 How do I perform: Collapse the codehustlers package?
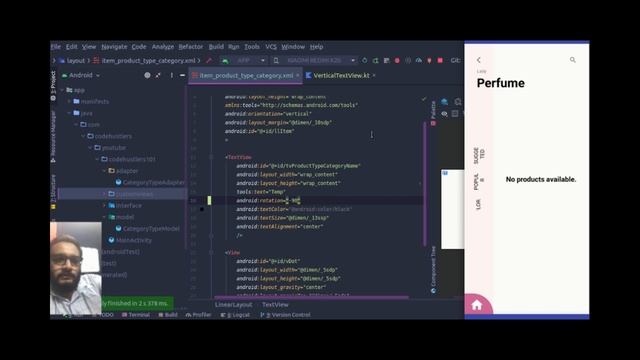pos(84,136)
